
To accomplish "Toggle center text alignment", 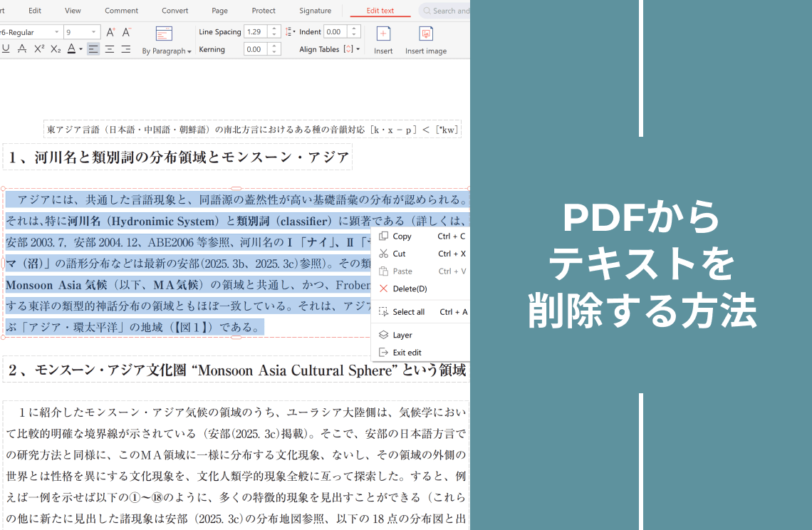I will [x=110, y=49].
